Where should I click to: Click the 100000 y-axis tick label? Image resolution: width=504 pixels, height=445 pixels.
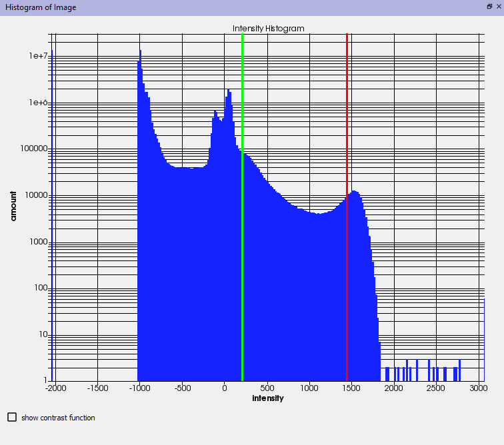(x=34, y=149)
